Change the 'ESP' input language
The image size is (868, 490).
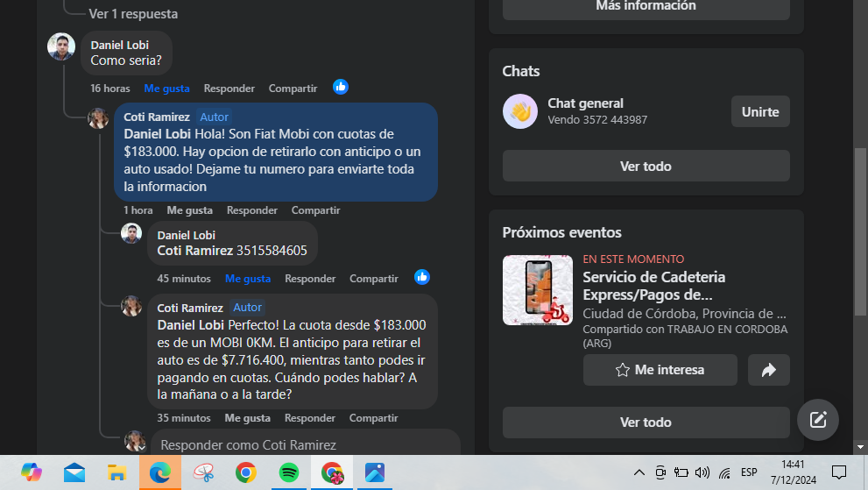click(x=749, y=472)
